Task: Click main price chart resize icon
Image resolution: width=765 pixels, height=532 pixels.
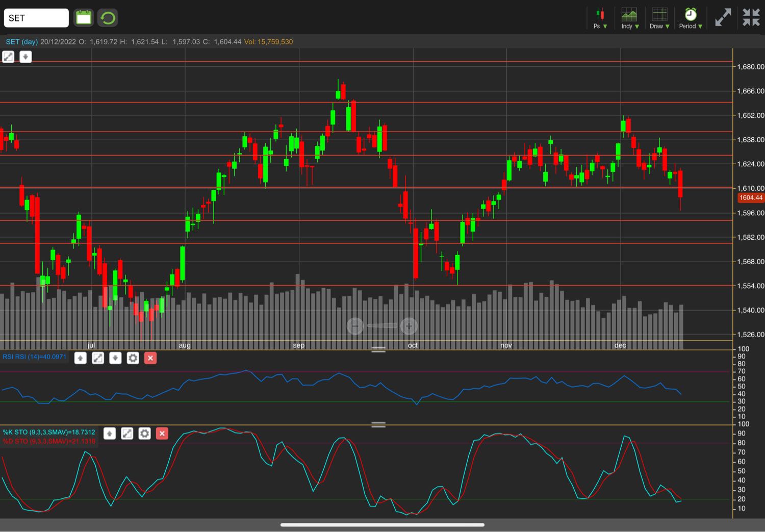Action: tap(8, 57)
